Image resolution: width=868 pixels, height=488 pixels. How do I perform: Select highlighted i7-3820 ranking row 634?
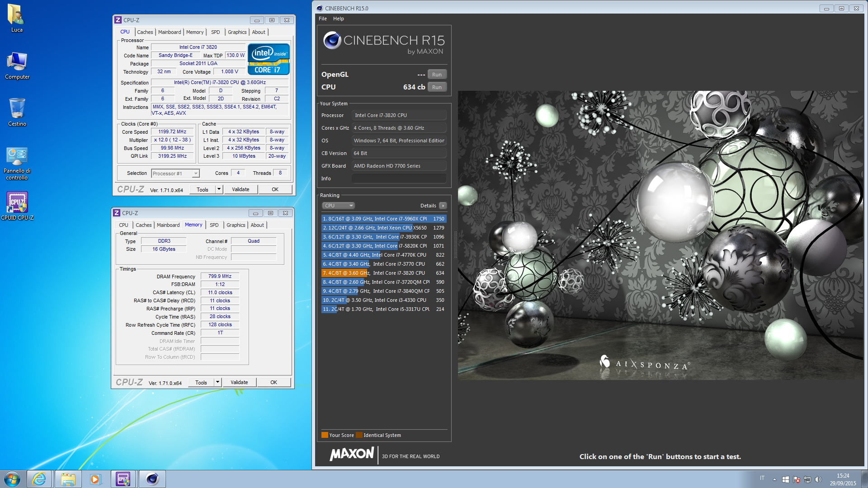click(384, 273)
